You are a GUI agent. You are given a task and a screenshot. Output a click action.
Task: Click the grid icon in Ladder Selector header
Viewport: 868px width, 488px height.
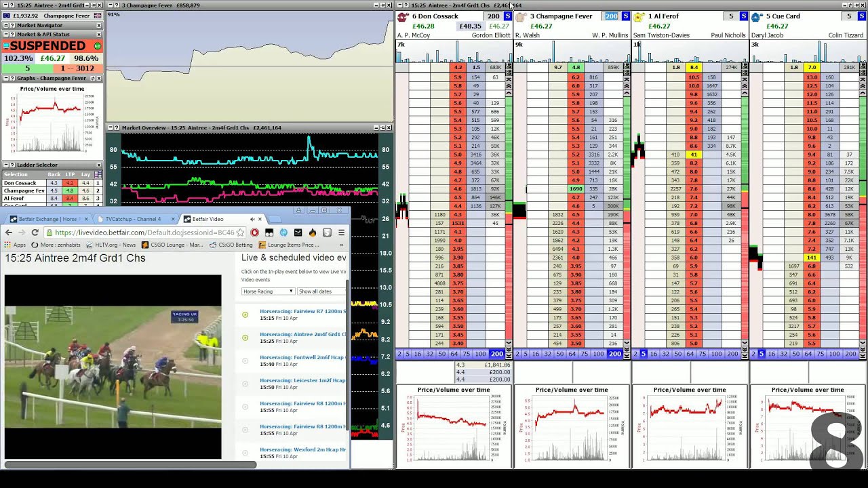pos(98,174)
